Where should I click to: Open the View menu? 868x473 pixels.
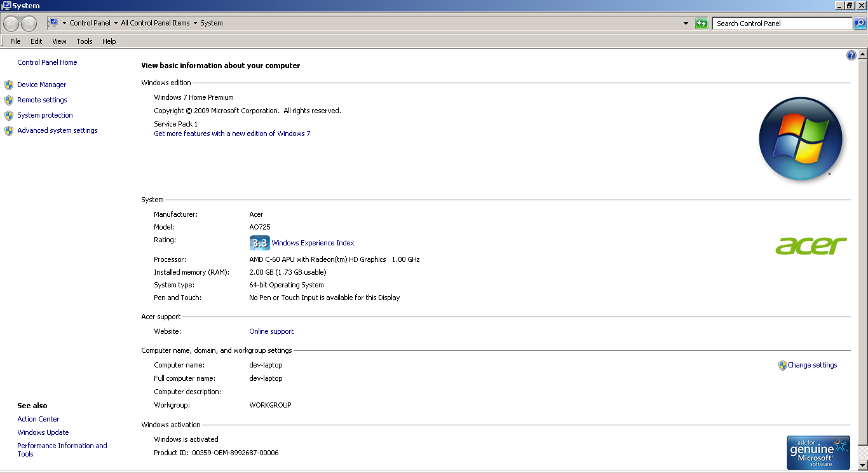(59, 41)
